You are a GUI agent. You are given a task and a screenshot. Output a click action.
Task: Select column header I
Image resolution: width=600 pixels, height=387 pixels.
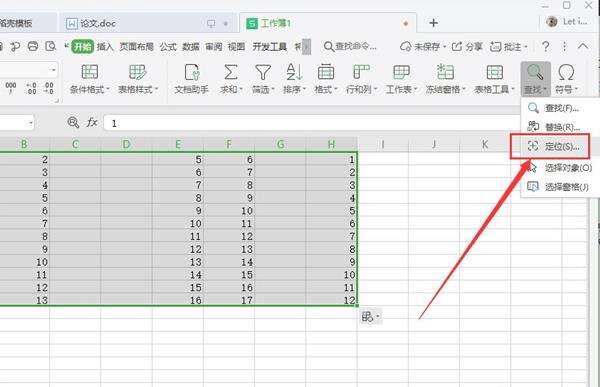click(383, 144)
